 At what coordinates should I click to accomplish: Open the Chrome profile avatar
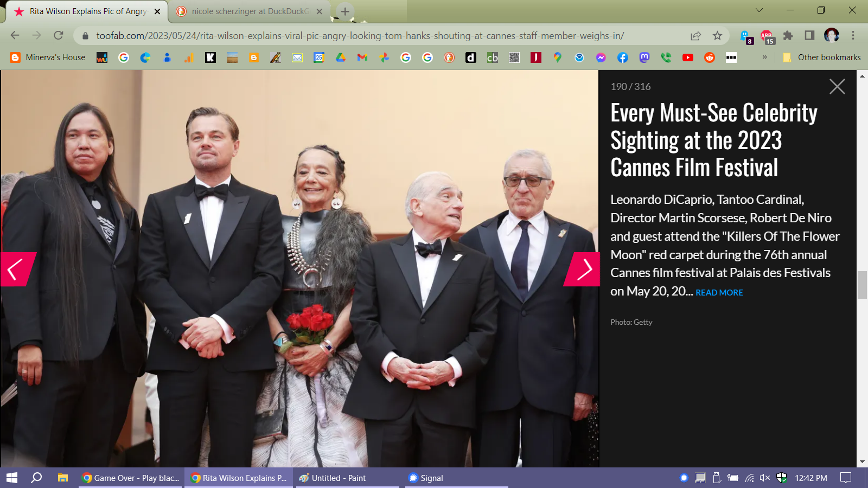tap(831, 36)
